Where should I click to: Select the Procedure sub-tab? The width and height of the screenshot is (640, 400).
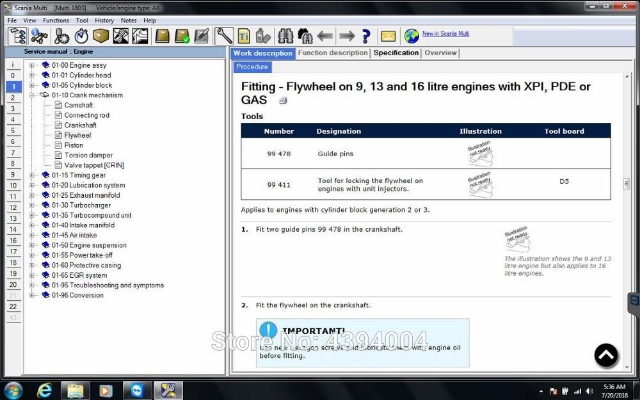(252, 67)
